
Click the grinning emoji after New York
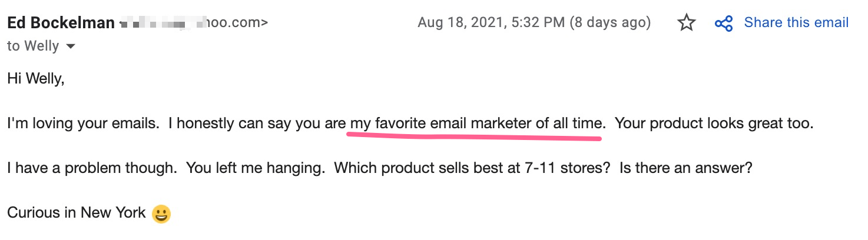161,214
